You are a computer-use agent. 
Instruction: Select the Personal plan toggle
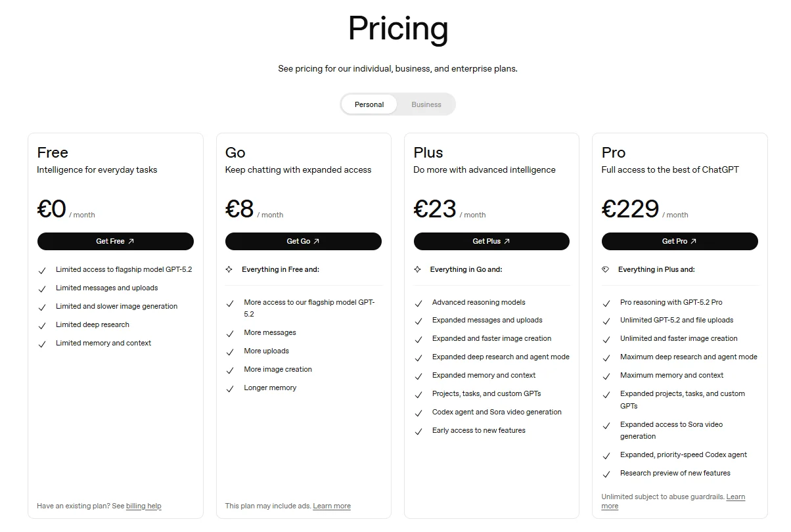pos(369,104)
